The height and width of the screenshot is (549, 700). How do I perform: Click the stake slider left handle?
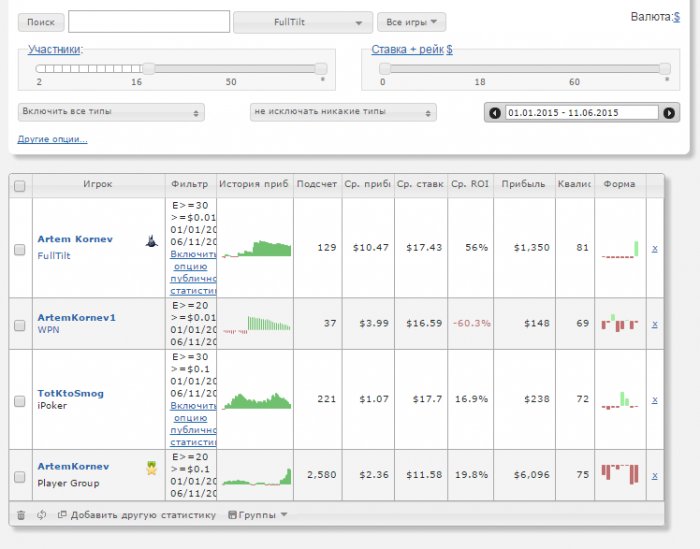tap(384, 69)
